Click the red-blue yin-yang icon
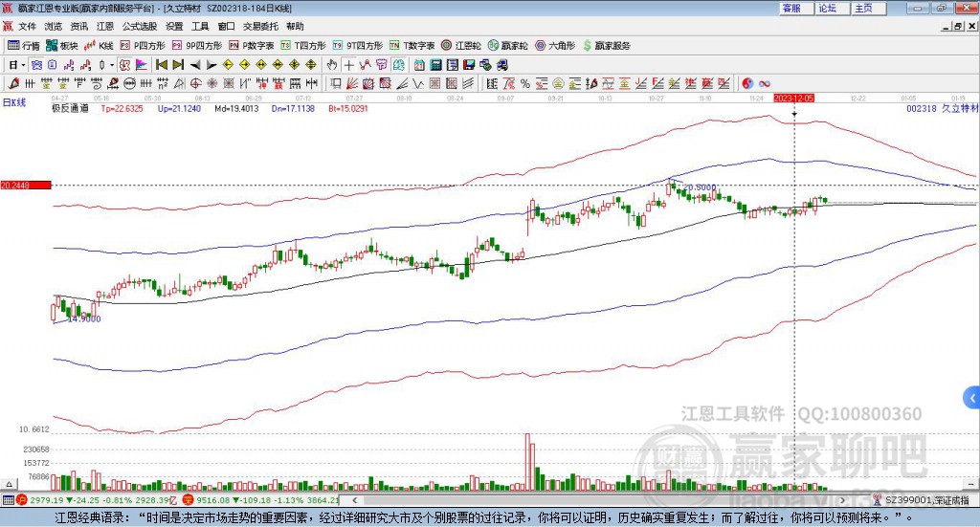The image size is (980, 527). tap(747, 83)
